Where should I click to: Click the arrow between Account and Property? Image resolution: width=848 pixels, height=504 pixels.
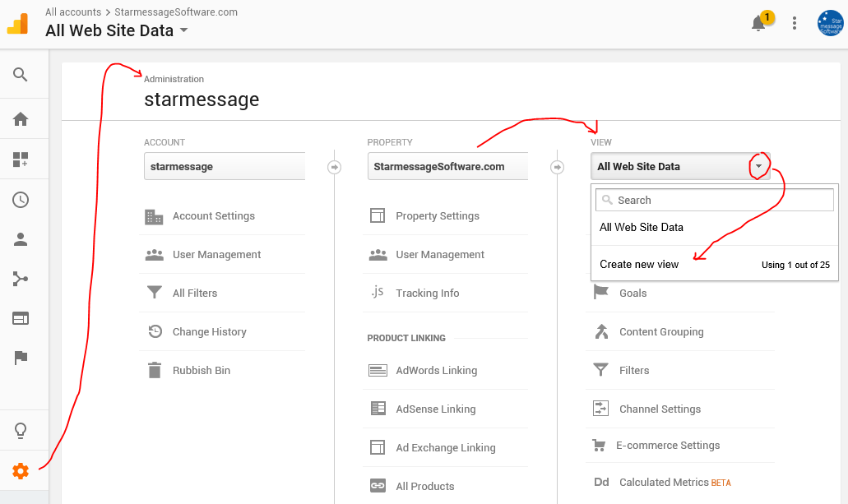[334, 167]
